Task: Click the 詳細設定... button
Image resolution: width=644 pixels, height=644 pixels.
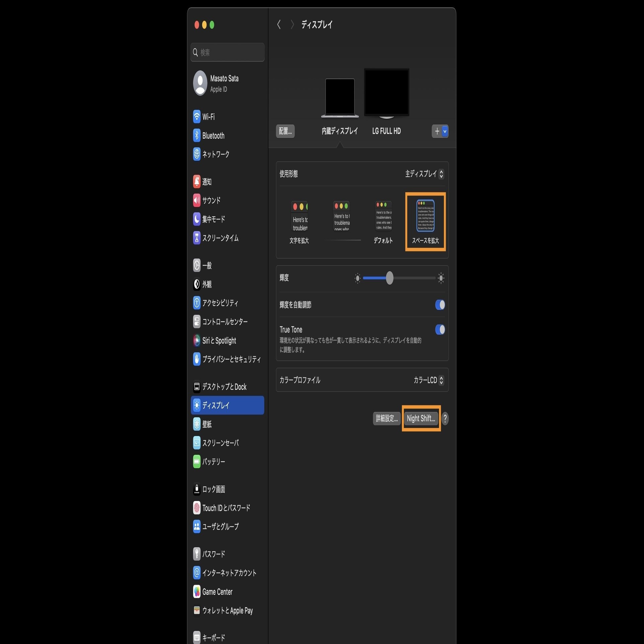Action: pyautogui.click(x=386, y=418)
